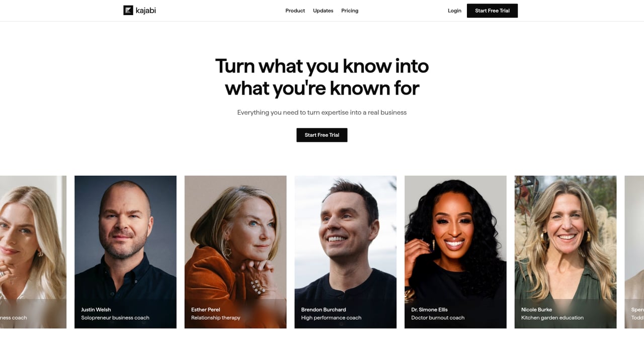
Task: Select Brendon Burchard's portrait card
Action: 346,252
